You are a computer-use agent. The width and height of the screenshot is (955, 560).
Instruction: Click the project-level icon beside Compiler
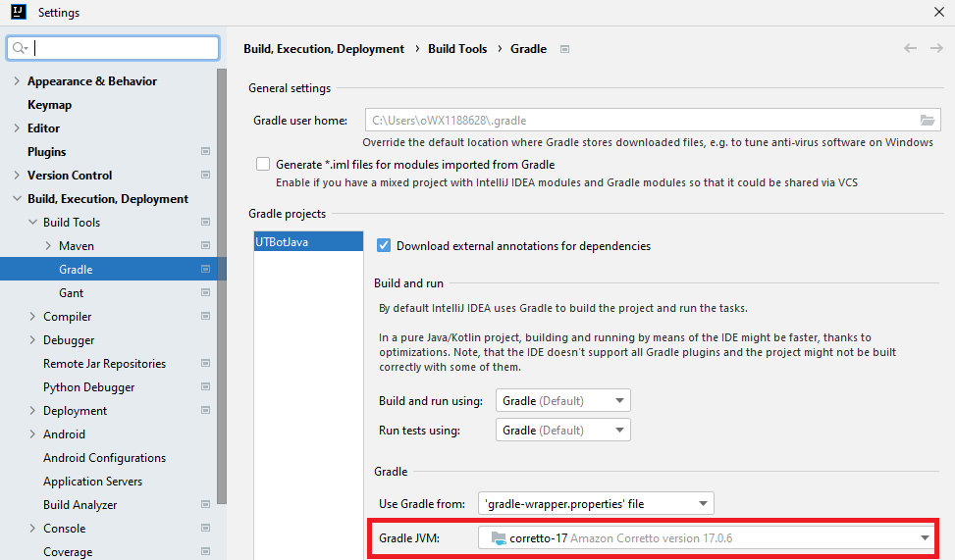[x=205, y=317]
